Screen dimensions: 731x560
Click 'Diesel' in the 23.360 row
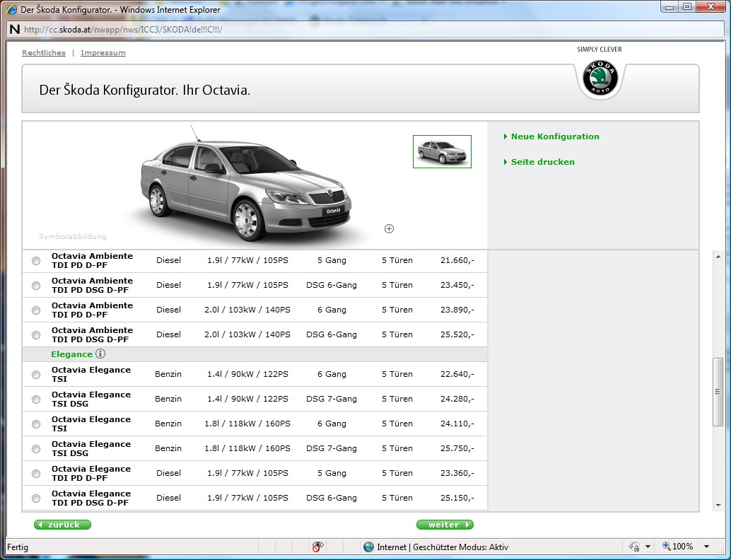168,473
